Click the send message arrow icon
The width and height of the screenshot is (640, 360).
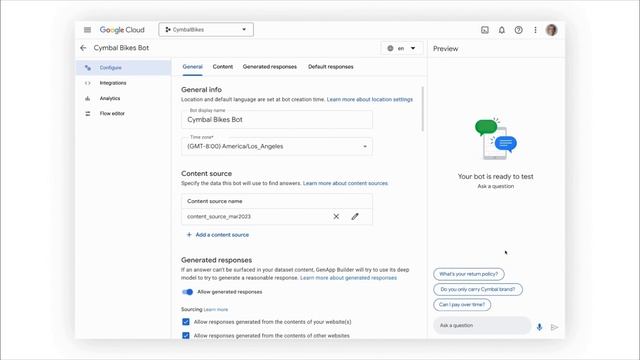[x=554, y=327]
